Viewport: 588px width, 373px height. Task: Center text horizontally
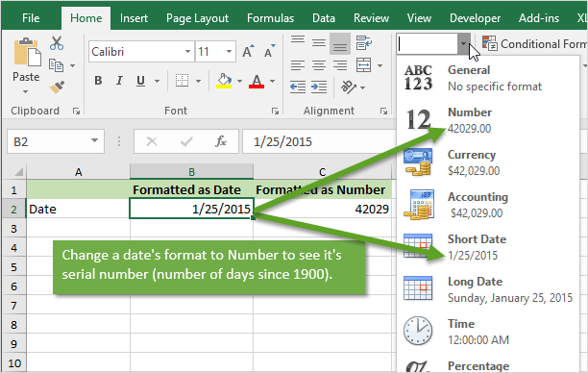319,65
